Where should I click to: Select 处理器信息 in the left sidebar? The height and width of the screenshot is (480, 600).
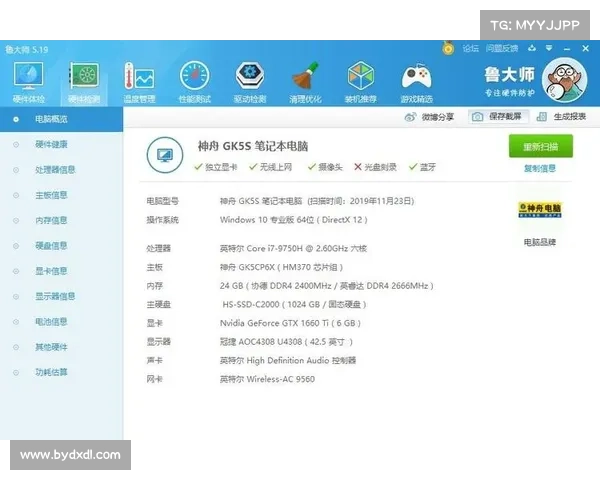click(55, 169)
